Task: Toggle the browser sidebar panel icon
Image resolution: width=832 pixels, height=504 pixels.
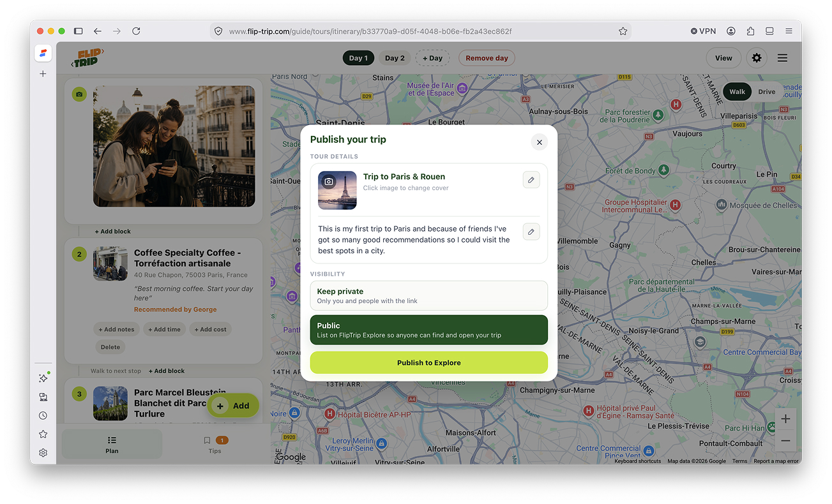Action: 78,31
